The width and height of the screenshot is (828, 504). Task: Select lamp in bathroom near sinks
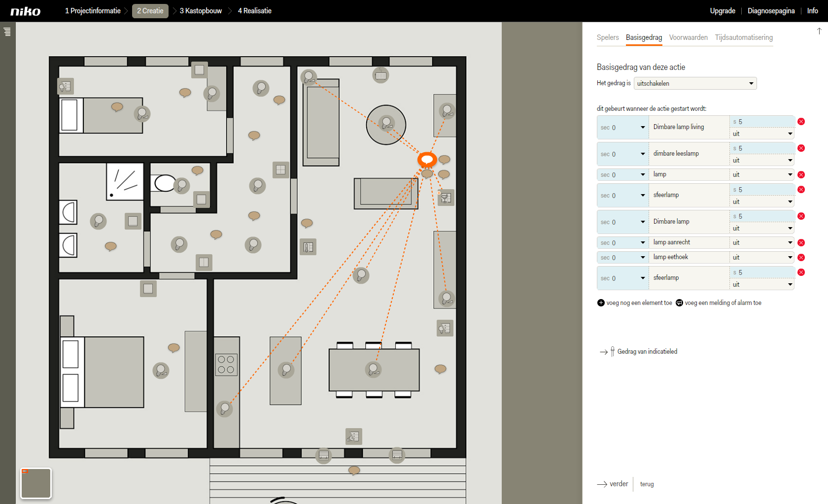pyautogui.click(x=98, y=221)
